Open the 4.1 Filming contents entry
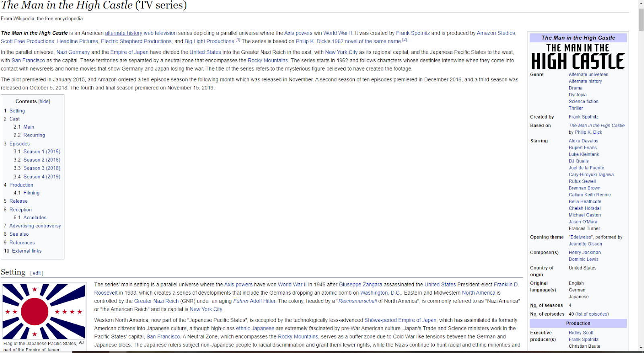The height and width of the screenshot is (353, 644). [x=31, y=193]
